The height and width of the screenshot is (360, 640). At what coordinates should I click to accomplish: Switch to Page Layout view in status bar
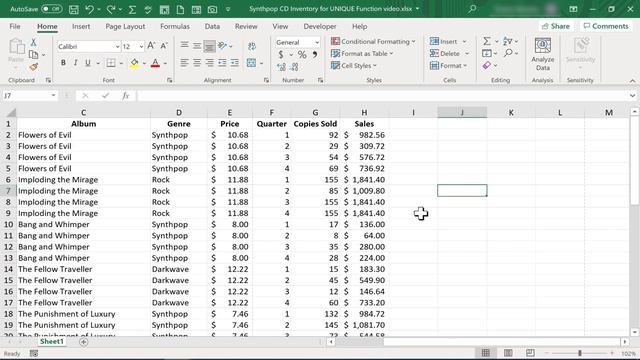(x=508, y=353)
